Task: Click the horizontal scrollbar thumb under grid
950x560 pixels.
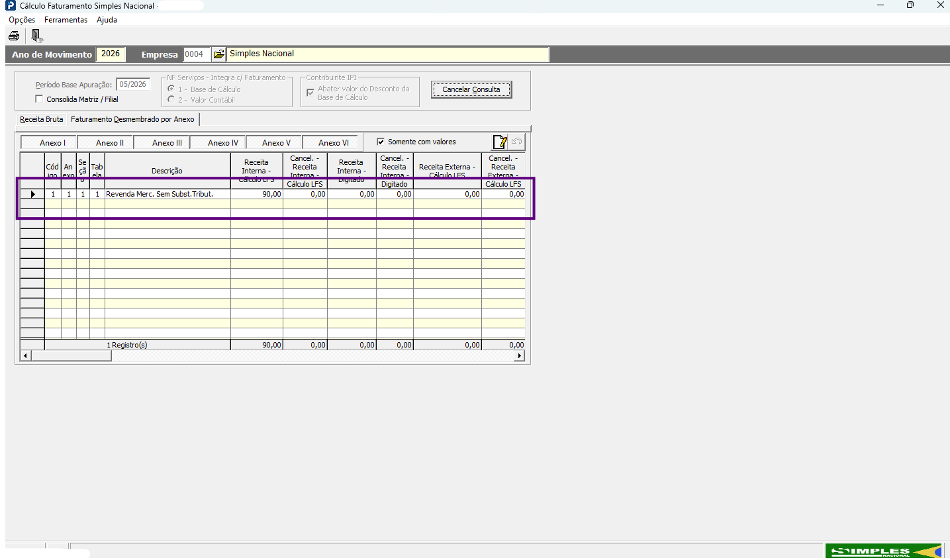Action: [x=71, y=356]
